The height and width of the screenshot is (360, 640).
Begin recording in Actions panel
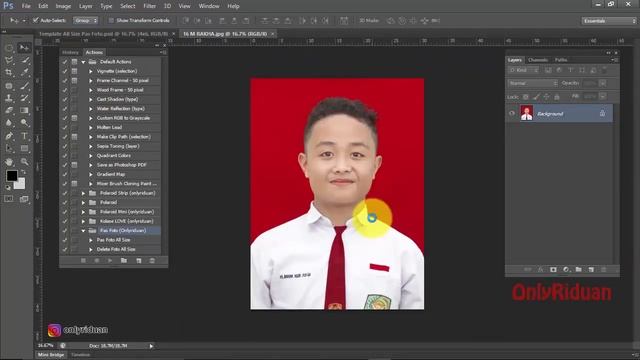point(97,260)
